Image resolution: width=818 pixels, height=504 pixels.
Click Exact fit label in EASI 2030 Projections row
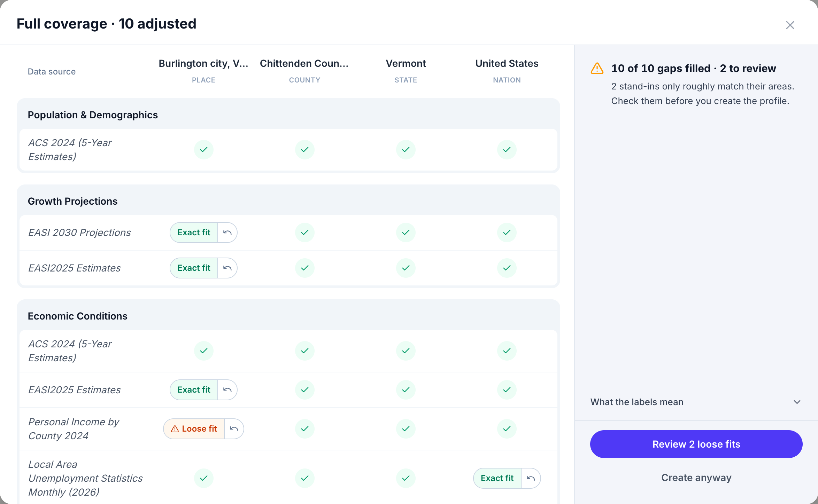(194, 233)
